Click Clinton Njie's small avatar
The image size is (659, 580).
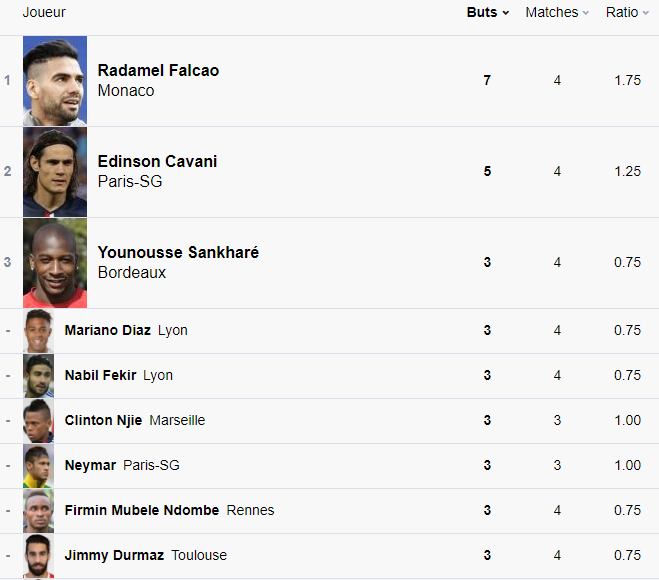(x=39, y=421)
